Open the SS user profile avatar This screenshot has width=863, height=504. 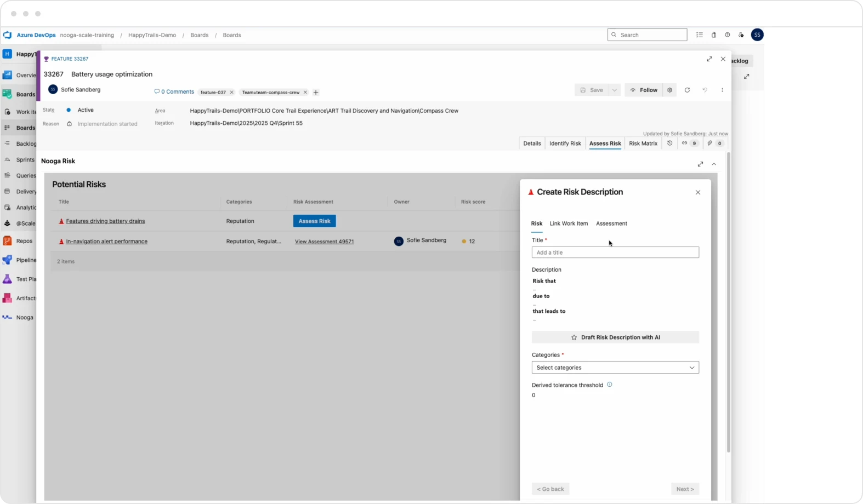coord(757,35)
